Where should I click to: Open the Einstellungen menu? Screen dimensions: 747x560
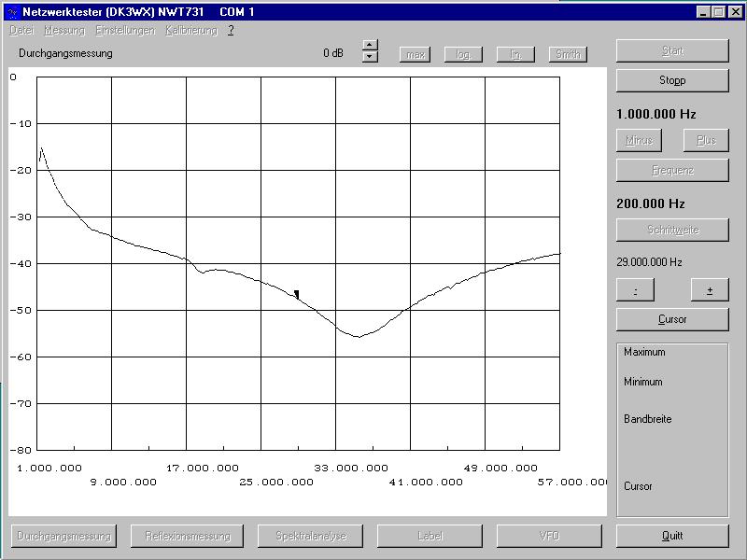click(x=125, y=30)
